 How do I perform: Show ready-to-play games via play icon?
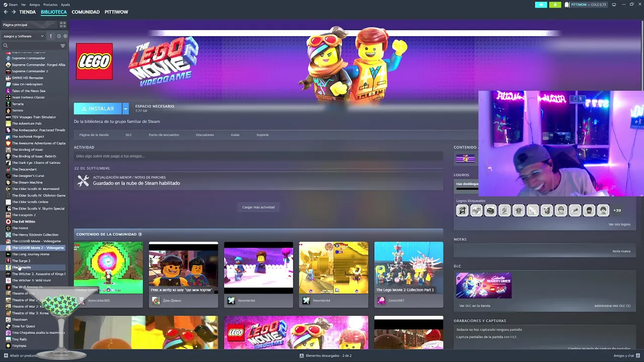click(65, 36)
